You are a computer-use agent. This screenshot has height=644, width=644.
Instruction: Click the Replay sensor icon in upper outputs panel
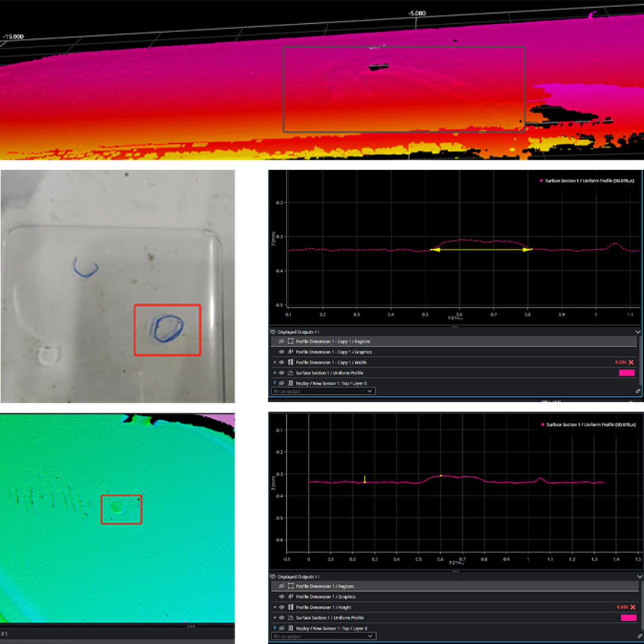pos(290,383)
